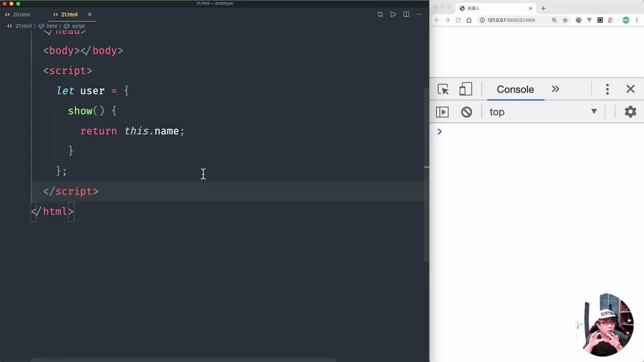The height and width of the screenshot is (362, 644).
Task: Open the source control compare changes icon
Action: pos(380,15)
